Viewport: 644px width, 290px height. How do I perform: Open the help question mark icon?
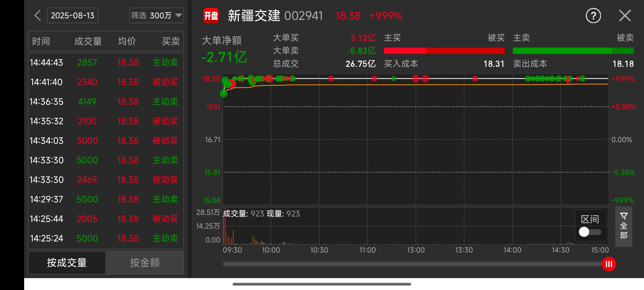593,16
